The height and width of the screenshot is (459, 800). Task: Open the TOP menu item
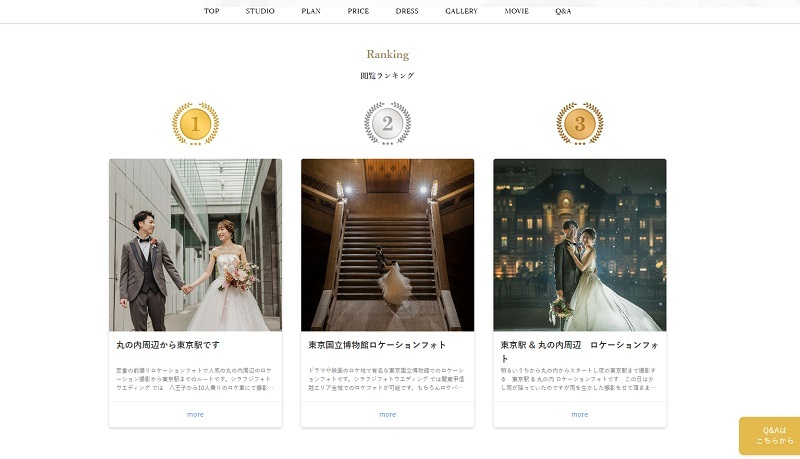tap(212, 11)
